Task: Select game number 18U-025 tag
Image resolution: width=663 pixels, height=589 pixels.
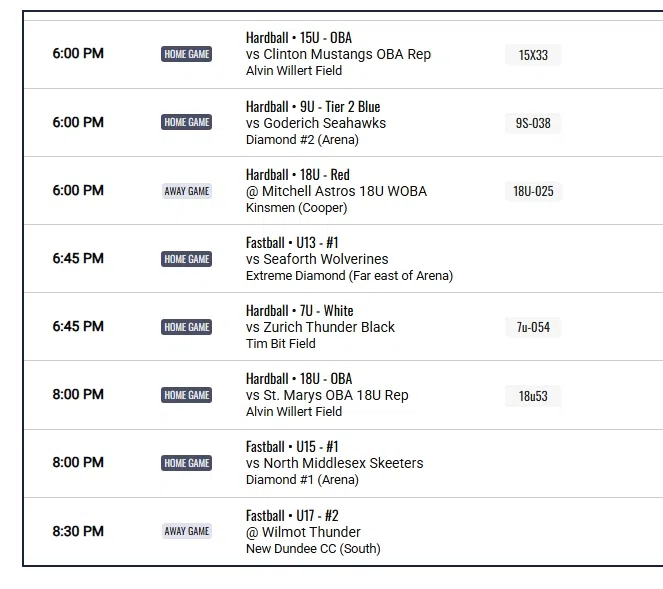Action: (533, 191)
